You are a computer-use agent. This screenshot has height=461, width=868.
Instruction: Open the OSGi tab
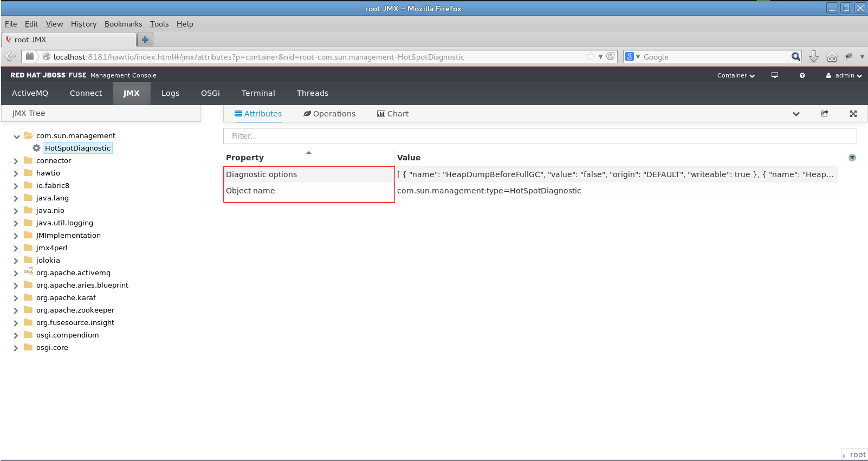[x=210, y=93]
